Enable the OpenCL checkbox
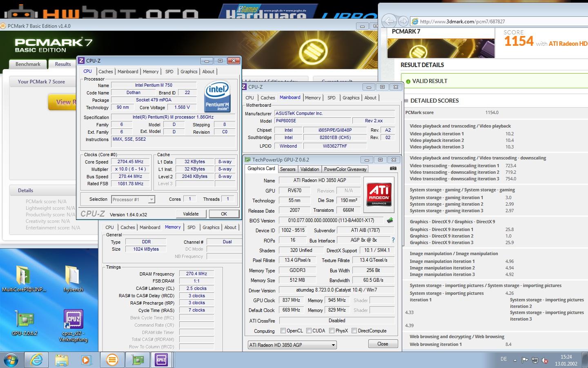Viewport: 588px width, 368px height. tap(283, 331)
